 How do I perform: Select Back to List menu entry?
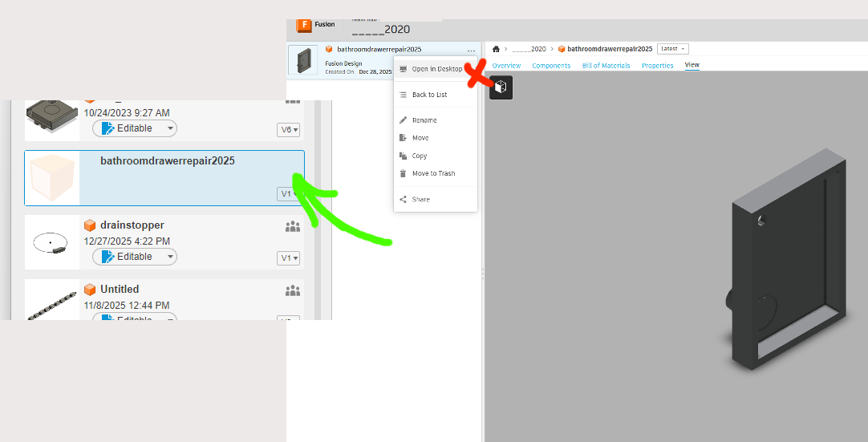(x=436, y=95)
